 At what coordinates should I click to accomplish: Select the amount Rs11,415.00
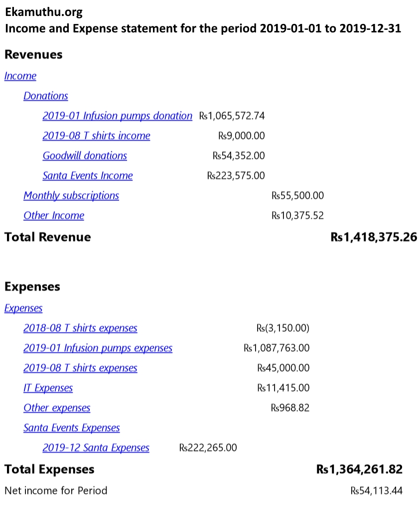[x=283, y=388]
